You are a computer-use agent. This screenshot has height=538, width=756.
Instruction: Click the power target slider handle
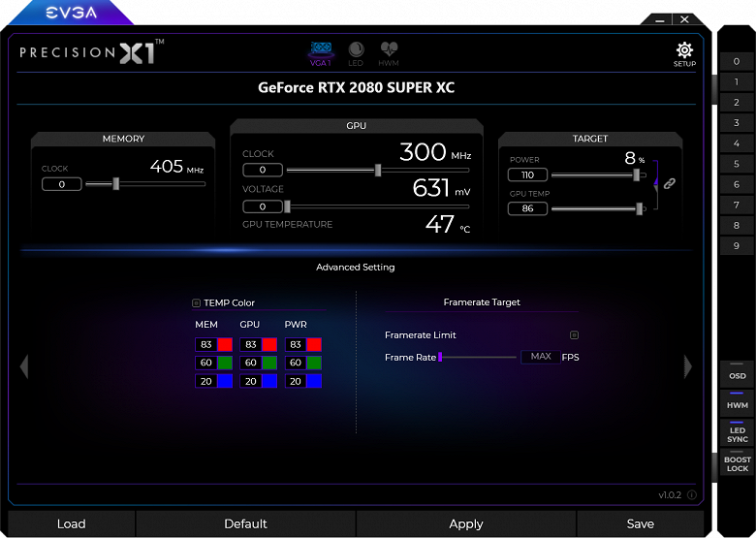(x=637, y=174)
